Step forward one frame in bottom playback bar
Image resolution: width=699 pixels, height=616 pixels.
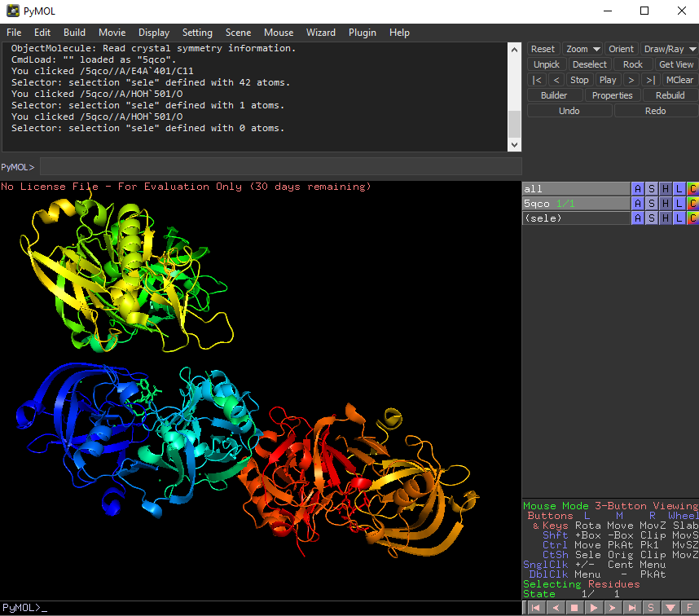(613, 608)
